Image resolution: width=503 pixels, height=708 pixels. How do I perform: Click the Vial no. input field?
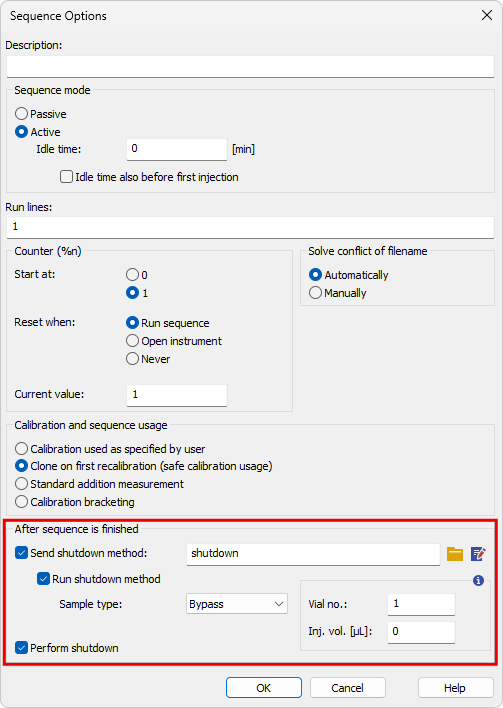pos(421,604)
